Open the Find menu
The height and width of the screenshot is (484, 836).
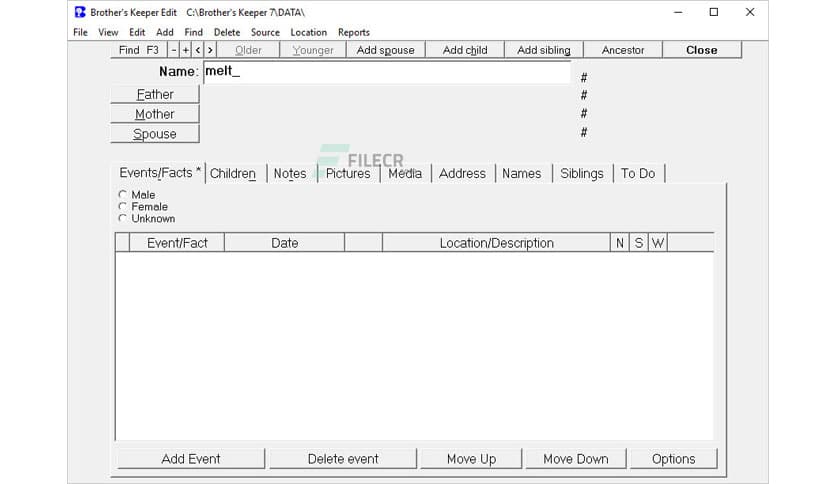(x=194, y=32)
